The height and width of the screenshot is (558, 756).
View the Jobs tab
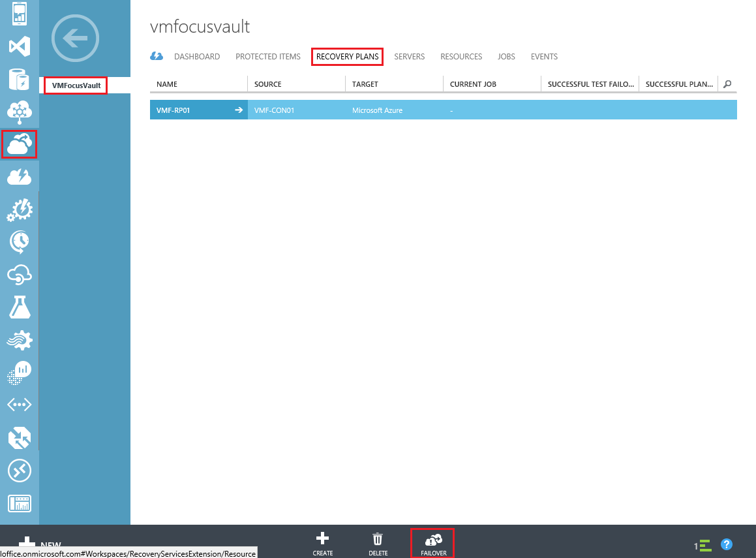coord(506,57)
